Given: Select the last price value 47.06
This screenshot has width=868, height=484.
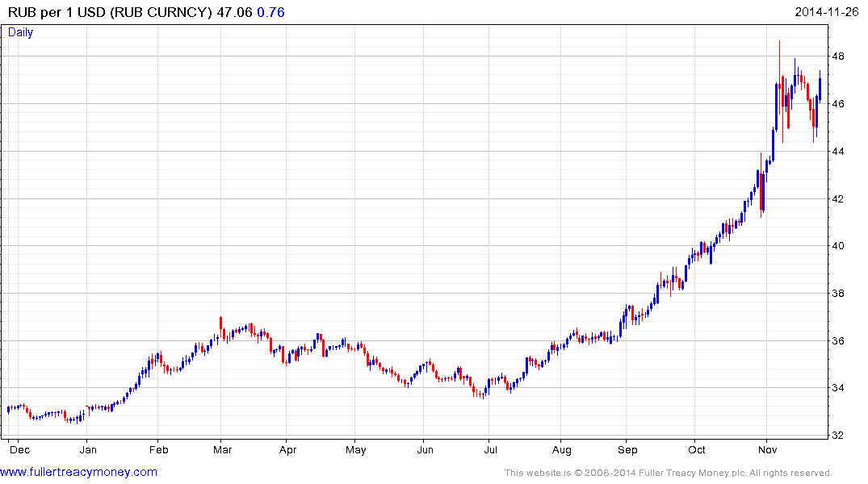Looking at the screenshot, I should tap(234, 12).
